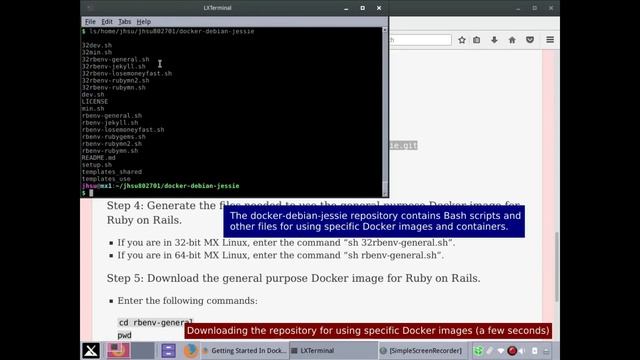Maximize the Firefox window behind the terminal
640x360 pixels.
click(x=534, y=8)
